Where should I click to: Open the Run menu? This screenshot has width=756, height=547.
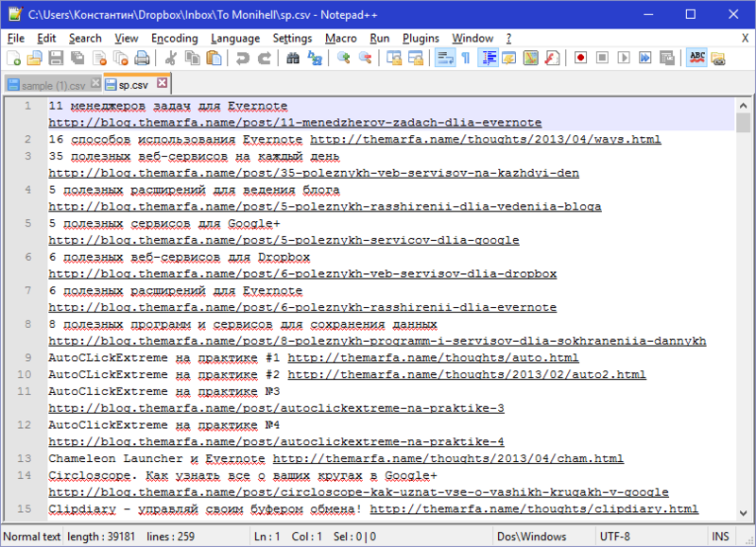point(380,38)
